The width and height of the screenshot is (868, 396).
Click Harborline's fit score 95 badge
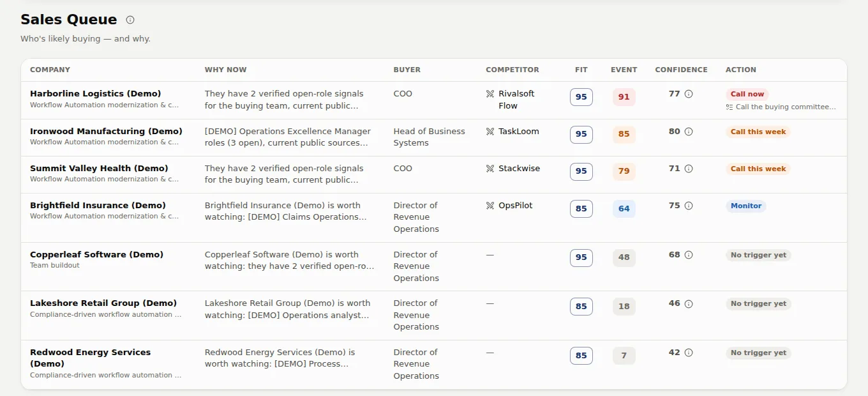click(x=581, y=97)
